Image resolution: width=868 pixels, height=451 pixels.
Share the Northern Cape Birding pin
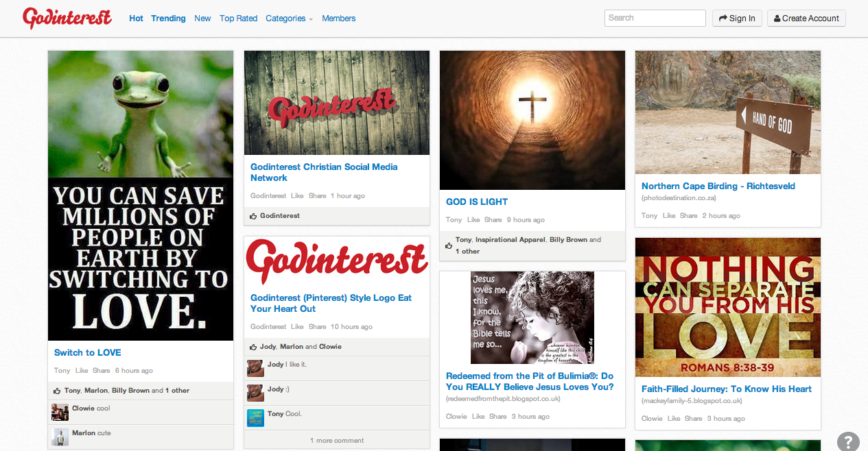click(689, 216)
